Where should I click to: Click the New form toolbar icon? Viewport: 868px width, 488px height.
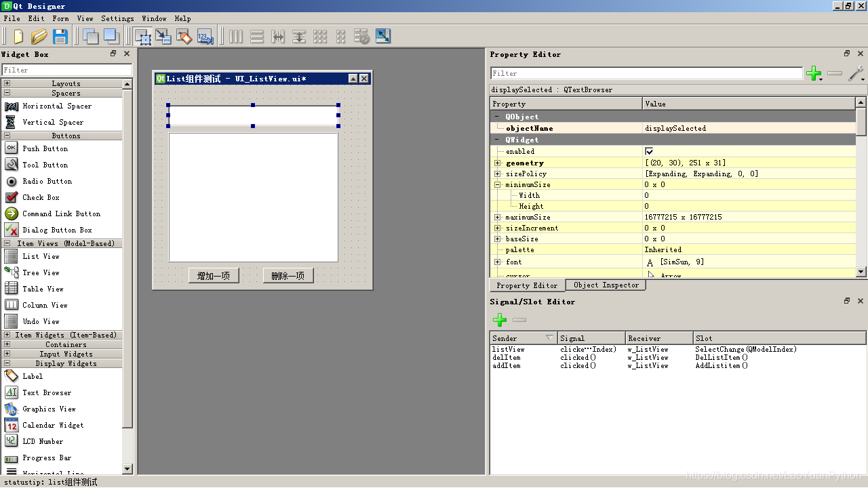click(18, 36)
